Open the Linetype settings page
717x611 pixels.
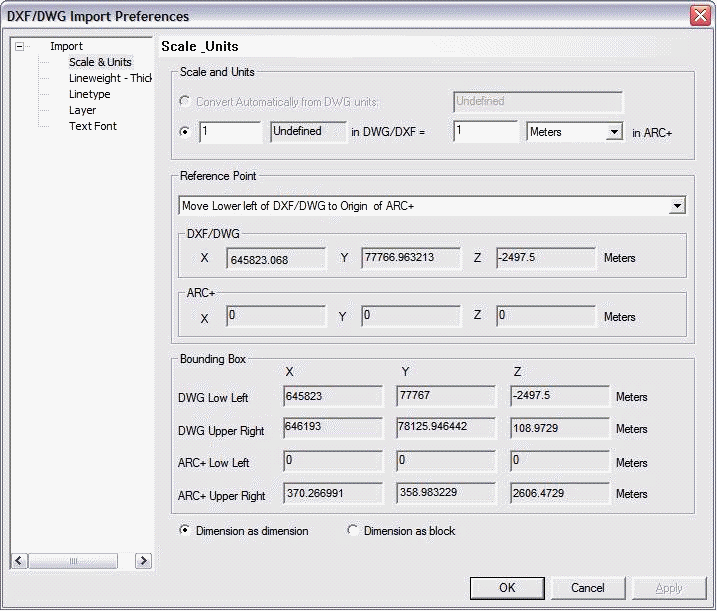pos(90,94)
